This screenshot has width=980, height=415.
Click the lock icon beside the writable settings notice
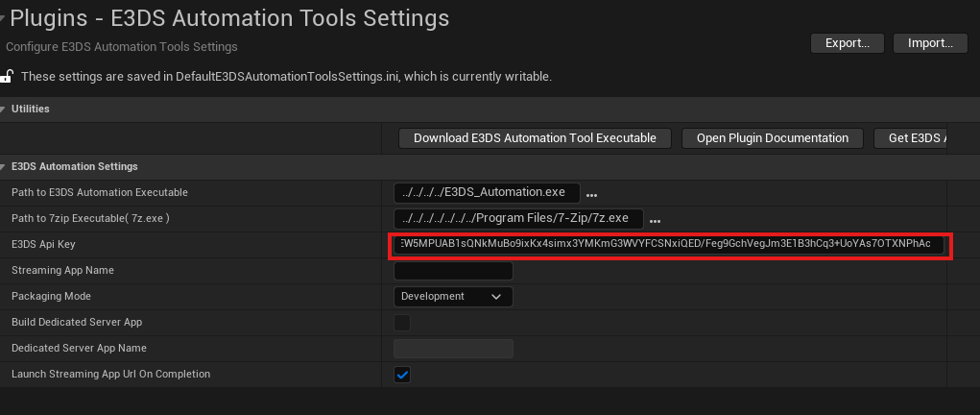click(7, 76)
